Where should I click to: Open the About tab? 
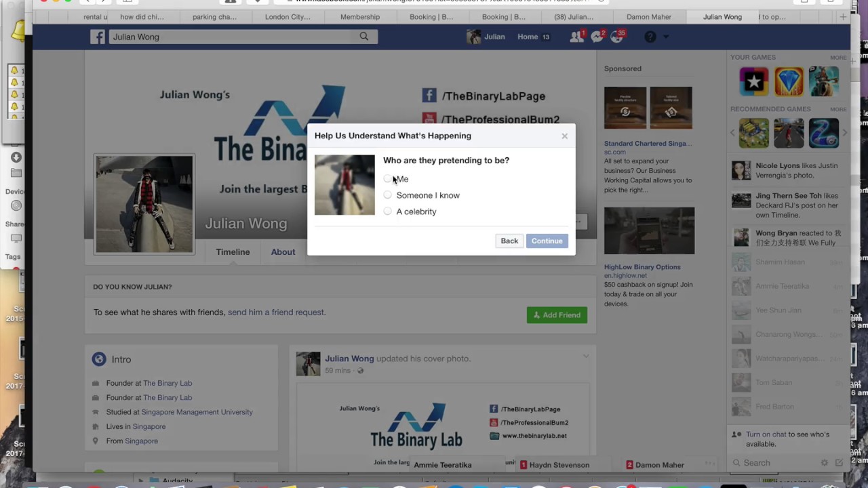[283, 251]
